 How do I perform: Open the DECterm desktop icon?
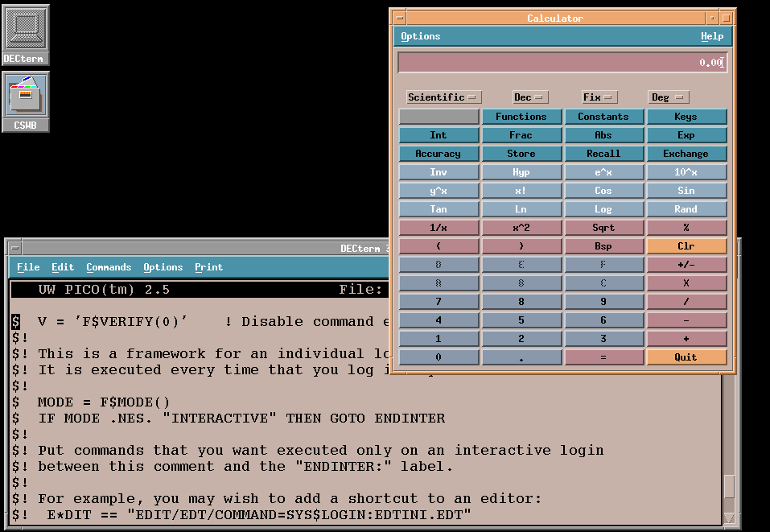(26, 34)
